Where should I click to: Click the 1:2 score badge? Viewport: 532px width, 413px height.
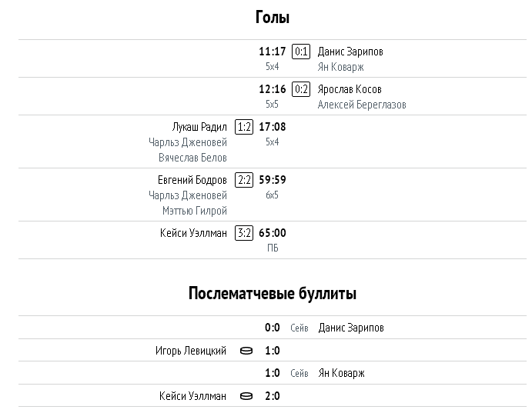(x=244, y=127)
